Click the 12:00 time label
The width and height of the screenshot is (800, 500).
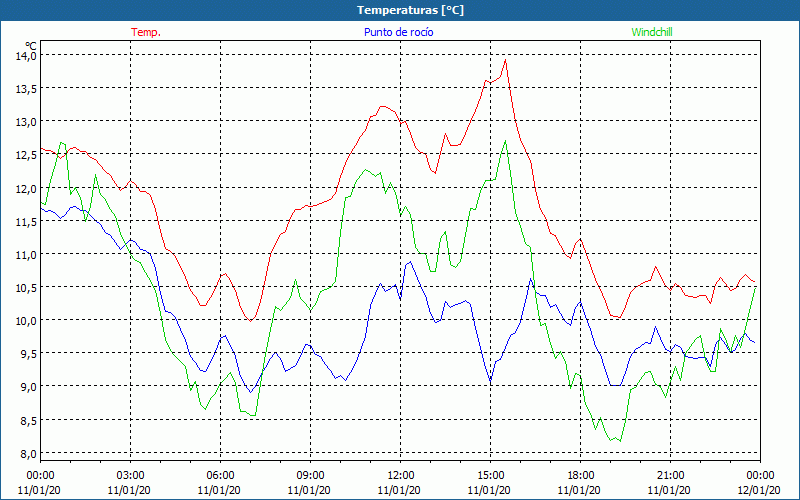(x=401, y=476)
